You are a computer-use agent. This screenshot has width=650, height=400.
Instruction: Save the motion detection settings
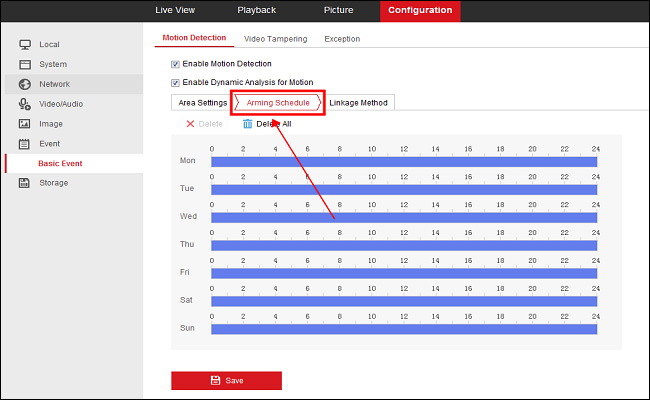pyautogui.click(x=226, y=381)
